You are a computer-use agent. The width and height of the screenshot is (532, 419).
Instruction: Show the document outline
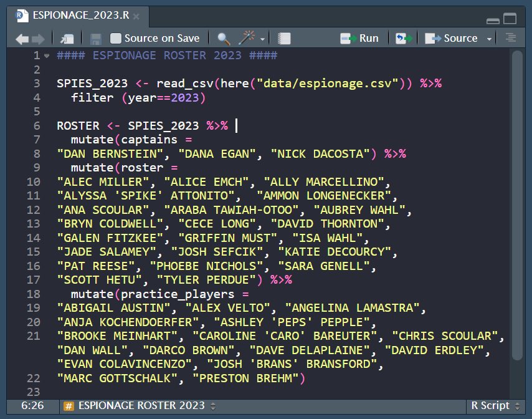tap(511, 37)
